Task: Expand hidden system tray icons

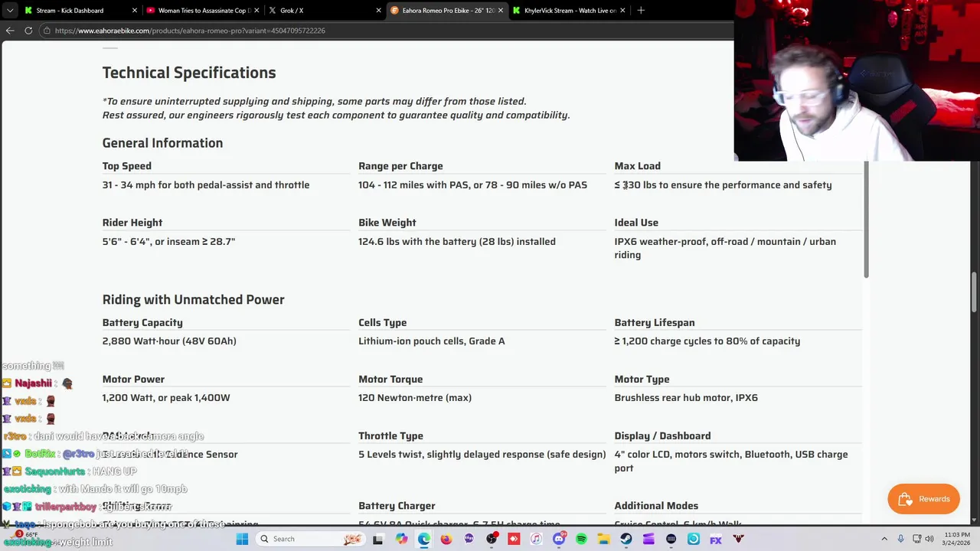Action: click(x=884, y=539)
